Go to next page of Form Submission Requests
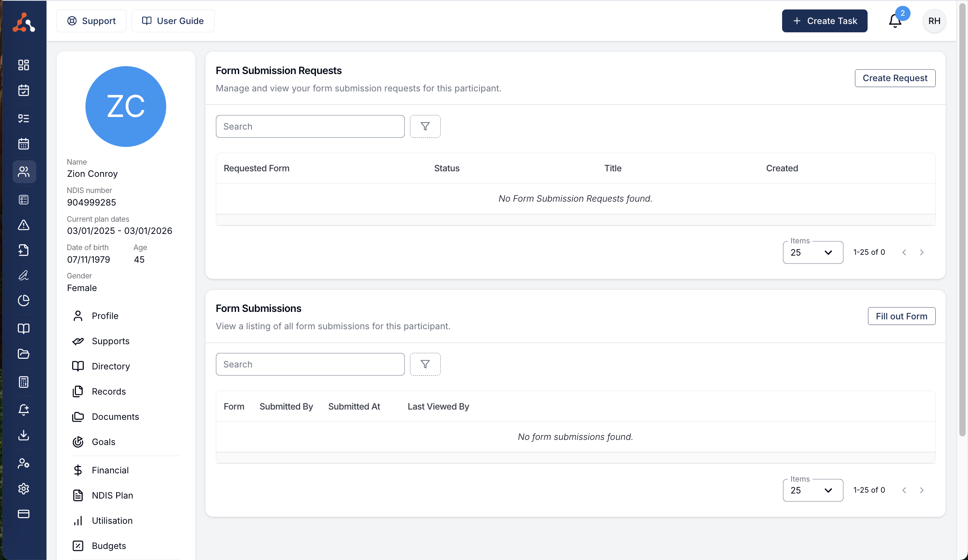This screenshot has height=560, width=968. (x=922, y=252)
